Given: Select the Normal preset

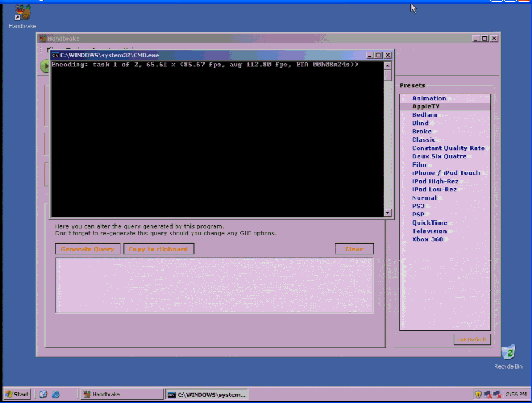Looking at the screenshot, I should pyautogui.click(x=425, y=197).
